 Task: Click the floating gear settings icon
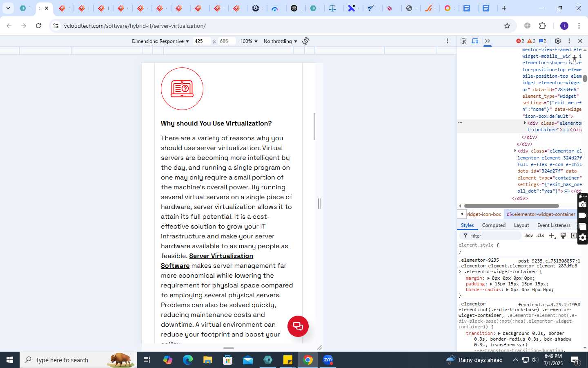point(583,238)
